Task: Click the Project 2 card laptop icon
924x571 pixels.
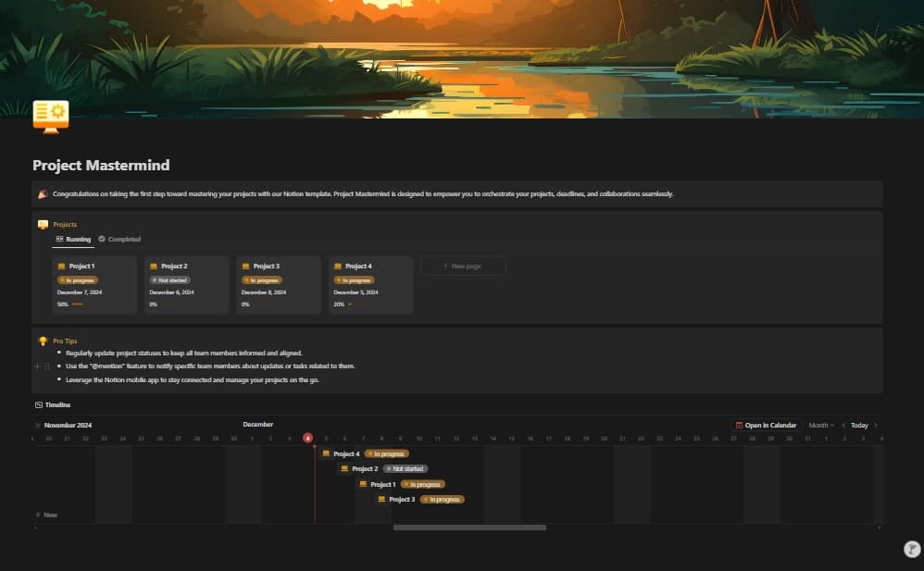Action: point(153,267)
